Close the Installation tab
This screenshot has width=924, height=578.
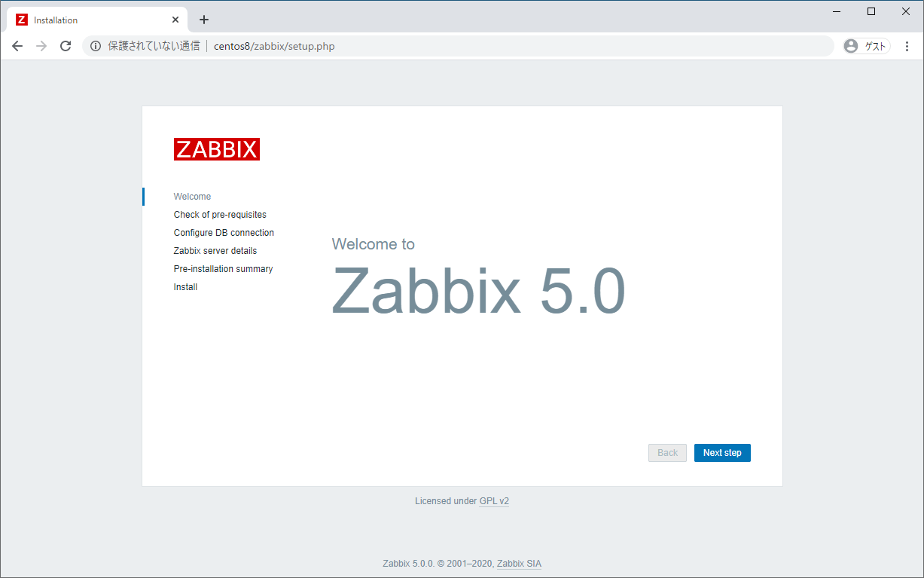tap(175, 20)
